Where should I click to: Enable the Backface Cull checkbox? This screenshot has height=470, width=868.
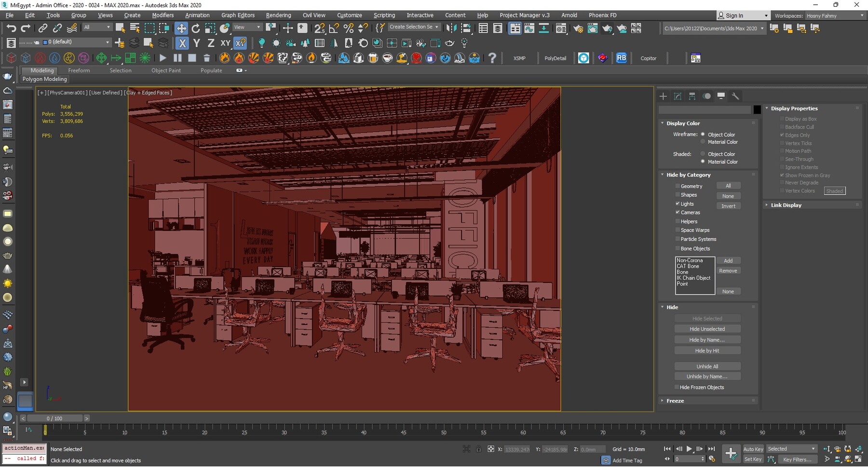tap(782, 127)
